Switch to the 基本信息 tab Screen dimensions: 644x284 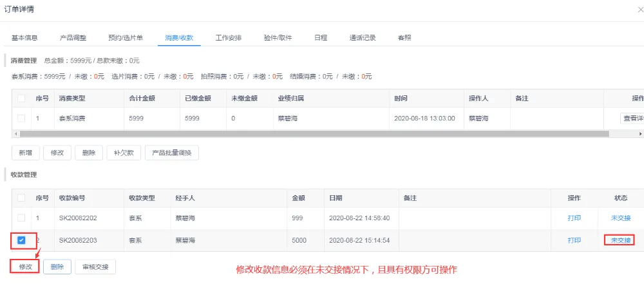pyautogui.click(x=24, y=38)
